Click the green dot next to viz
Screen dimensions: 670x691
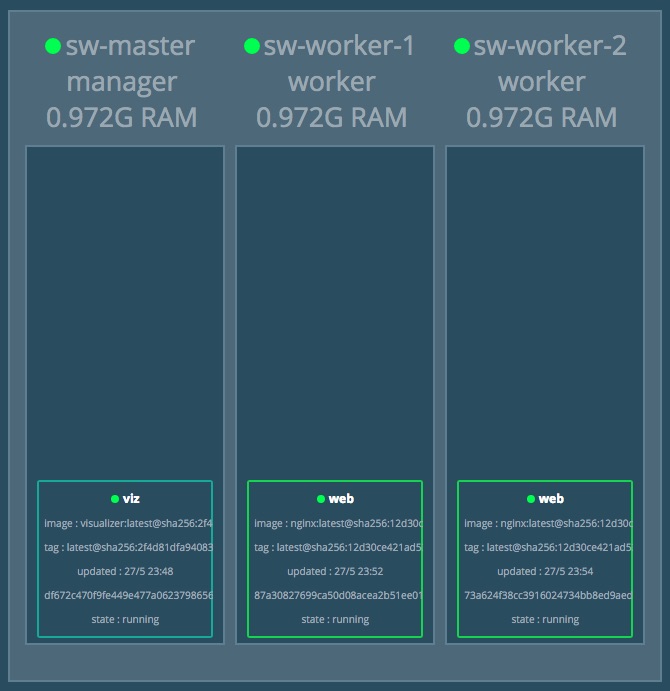pyautogui.click(x=115, y=499)
